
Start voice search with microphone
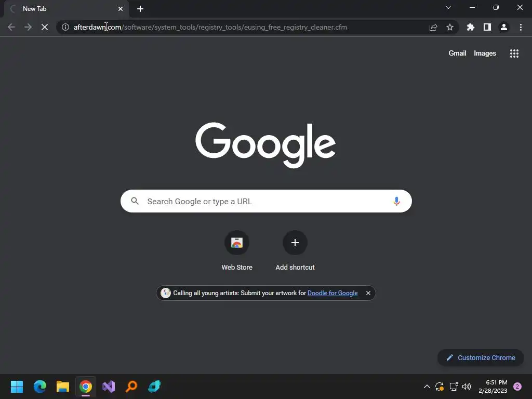click(396, 201)
